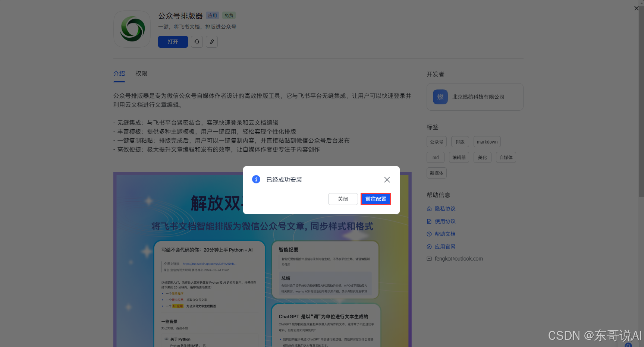
Task: Click the refresh icon next to 打开
Action: point(197,42)
